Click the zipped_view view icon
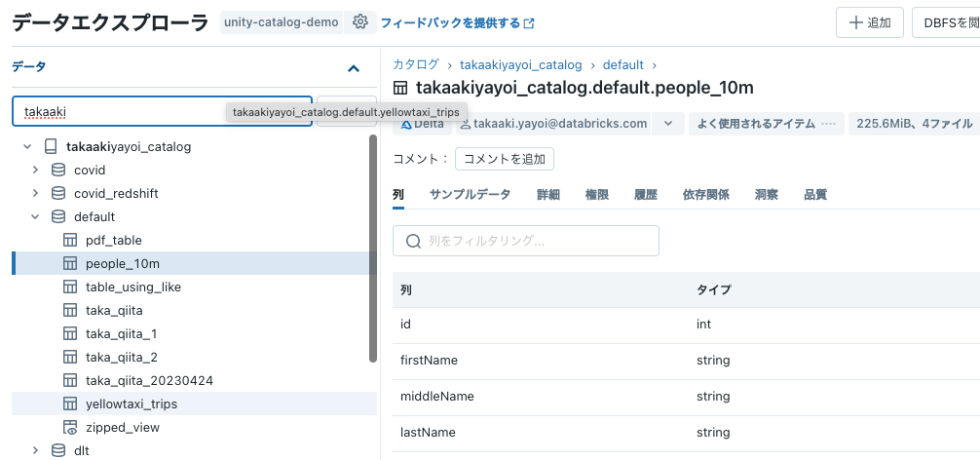 (70, 428)
